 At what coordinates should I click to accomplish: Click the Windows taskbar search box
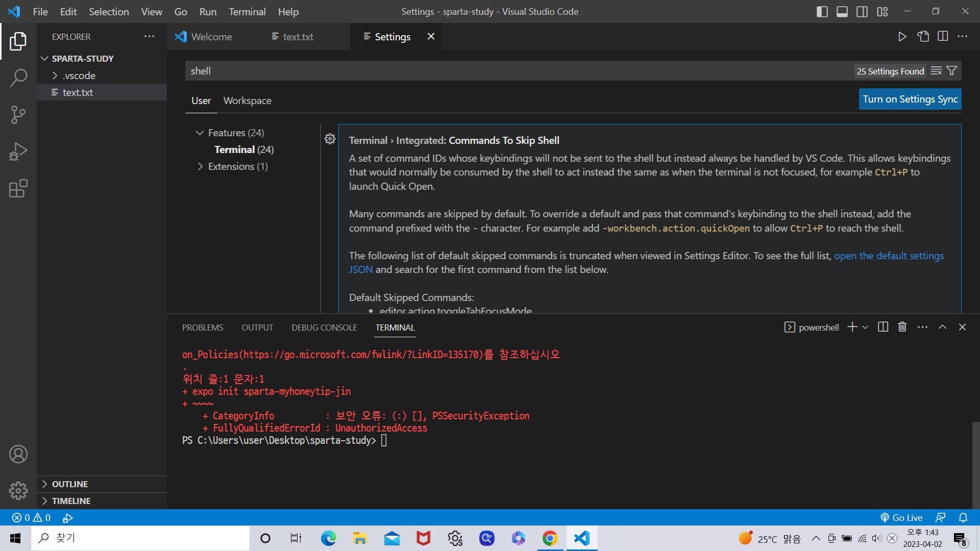[x=141, y=538]
